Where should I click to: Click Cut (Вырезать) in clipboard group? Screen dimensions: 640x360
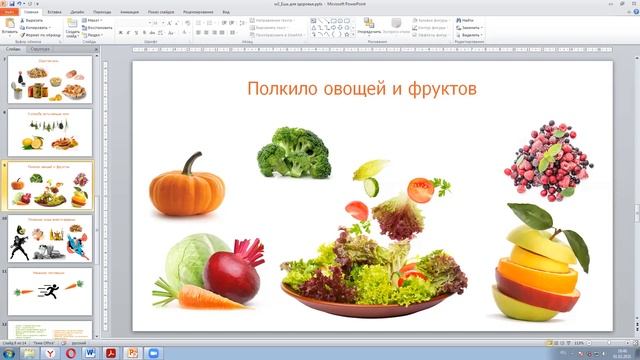click(x=31, y=20)
